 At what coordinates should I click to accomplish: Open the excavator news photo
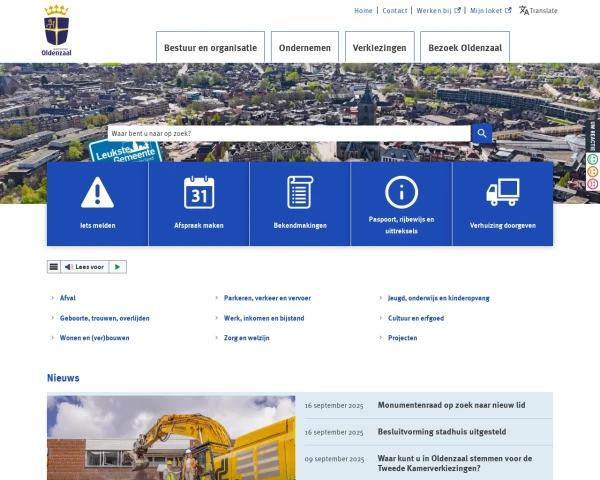[171, 438]
